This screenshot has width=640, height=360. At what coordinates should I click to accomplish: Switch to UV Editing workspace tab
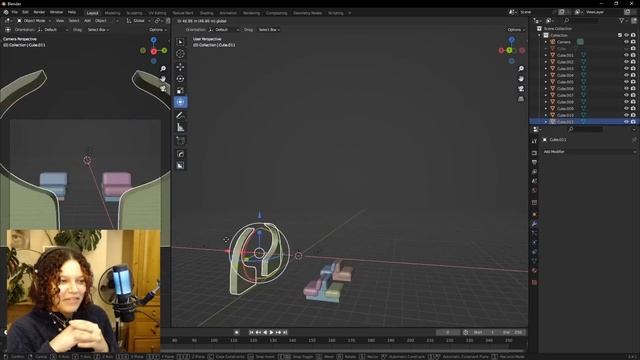(157, 13)
